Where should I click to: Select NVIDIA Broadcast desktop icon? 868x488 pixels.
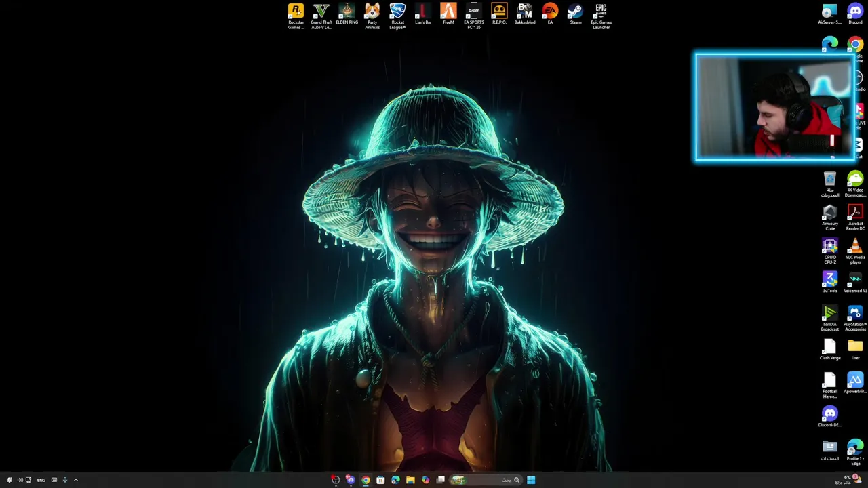tap(830, 319)
